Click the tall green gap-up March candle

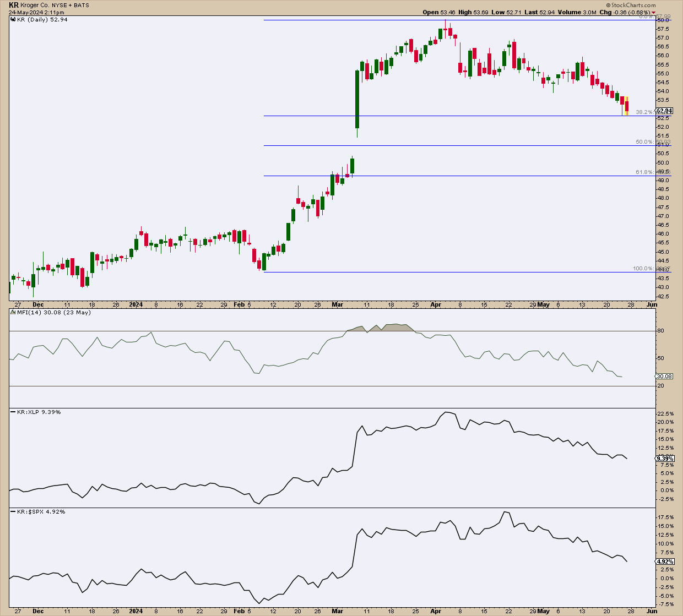[x=357, y=99]
